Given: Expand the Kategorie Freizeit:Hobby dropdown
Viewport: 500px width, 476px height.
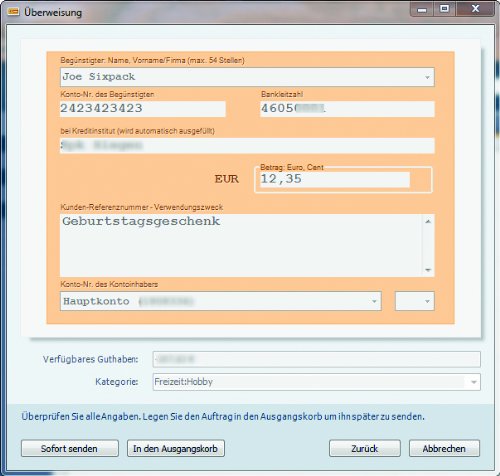Looking at the screenshot, I should 473,382.
